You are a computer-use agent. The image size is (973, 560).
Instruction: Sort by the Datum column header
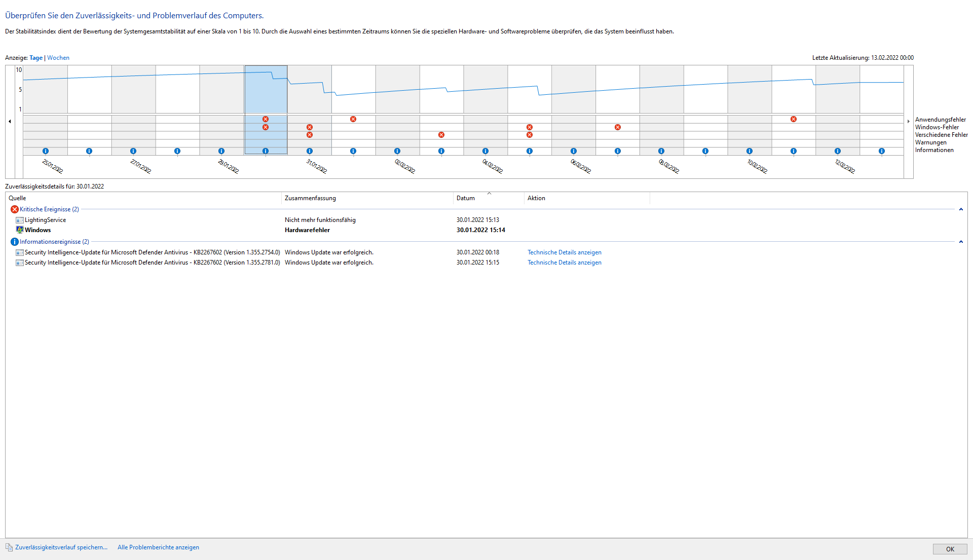coord(465,198)
